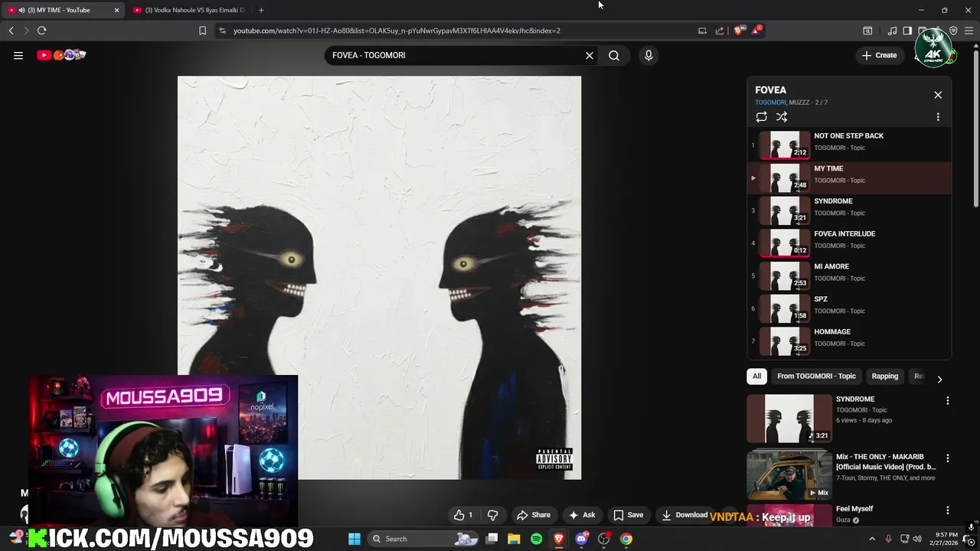Open the TOGOMORI link under FOVEA title
Viewport: 980px width, 551px height.
tap(770, 103)
